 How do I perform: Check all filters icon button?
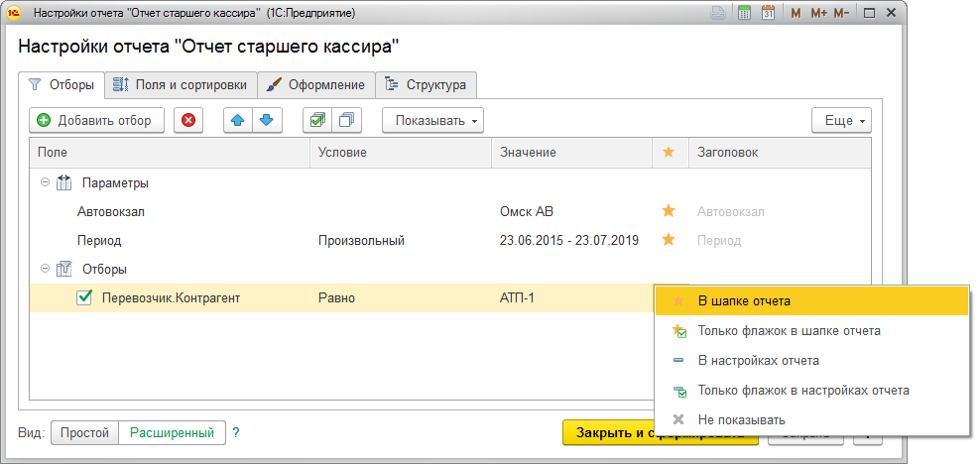(316, 120)
